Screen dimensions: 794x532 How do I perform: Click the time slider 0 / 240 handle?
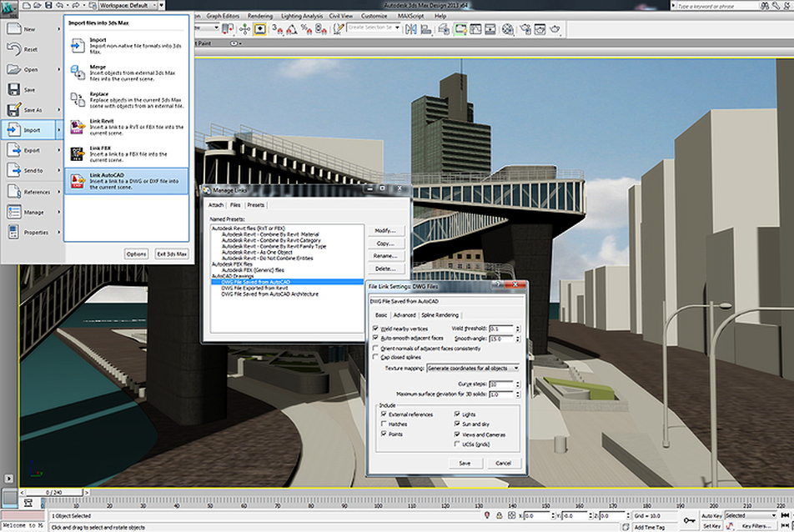tap(54, 492)
